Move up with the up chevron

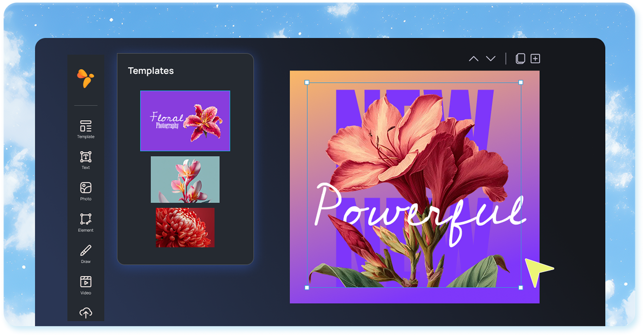pos(473,59)
